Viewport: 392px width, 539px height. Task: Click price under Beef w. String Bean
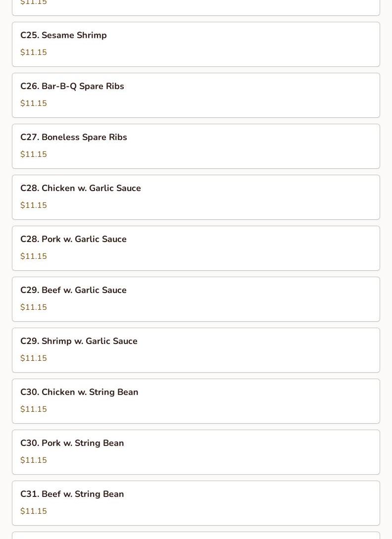[34, 511]
